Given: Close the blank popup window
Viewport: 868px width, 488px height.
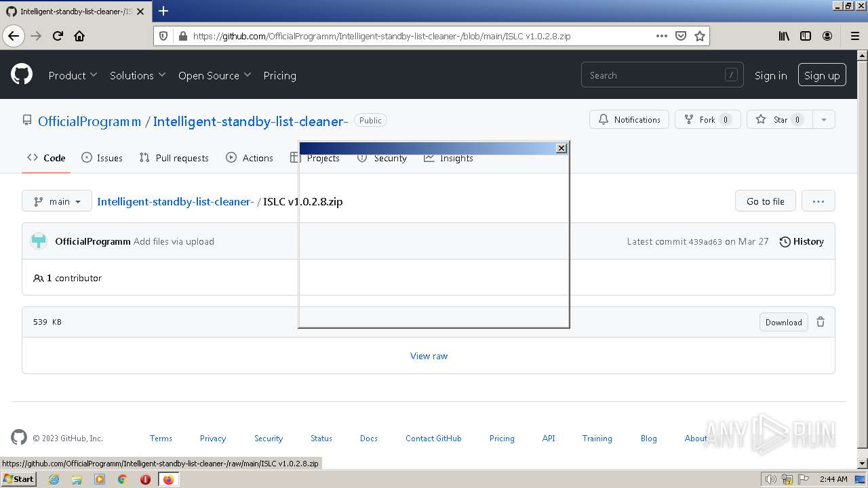Looking at the screenshot, I should (x=561, y=148).
